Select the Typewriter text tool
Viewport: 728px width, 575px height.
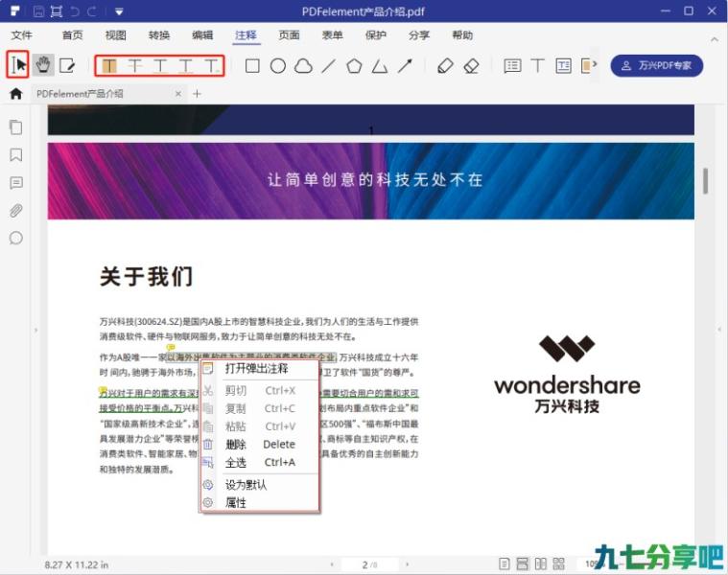pyautogui.click(x=537, y=66)
